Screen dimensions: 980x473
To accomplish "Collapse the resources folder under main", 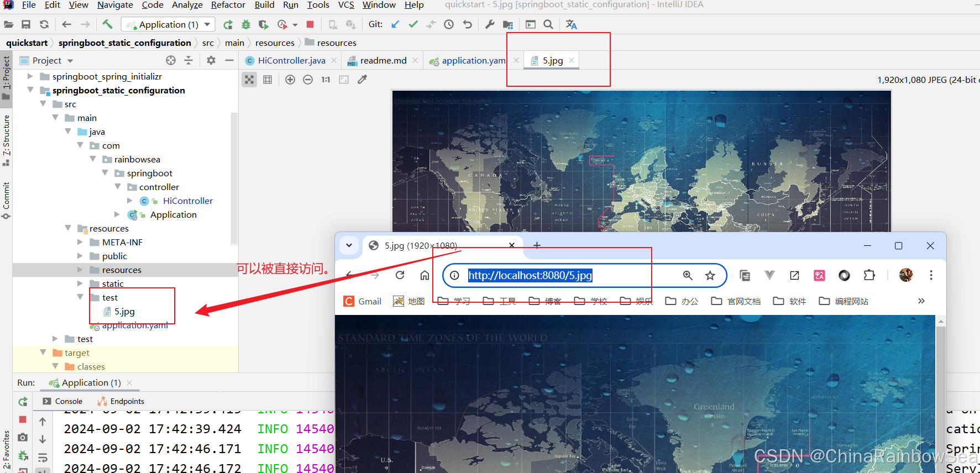I will [68, 228].
